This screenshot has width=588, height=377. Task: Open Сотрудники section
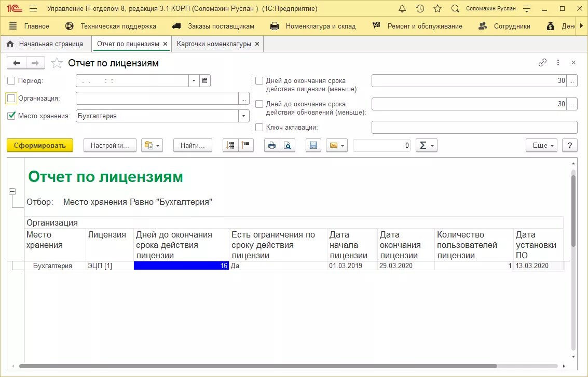pos(512,26)
